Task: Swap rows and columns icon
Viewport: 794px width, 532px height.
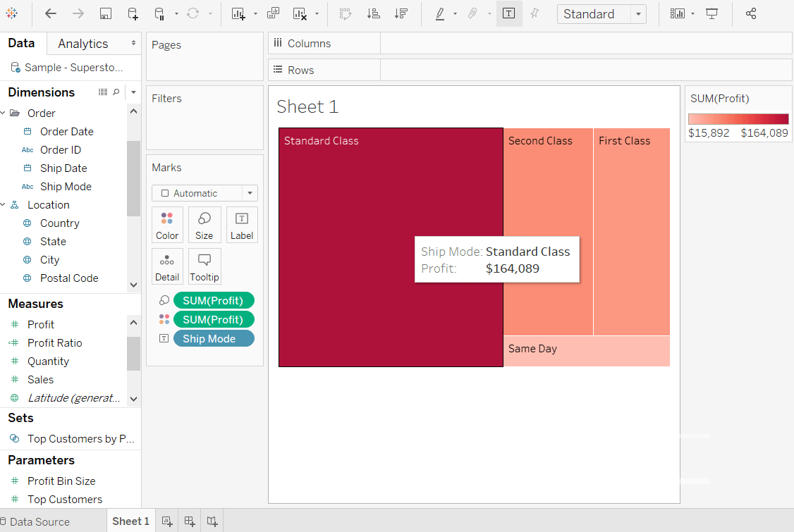Action: [346, 13]
